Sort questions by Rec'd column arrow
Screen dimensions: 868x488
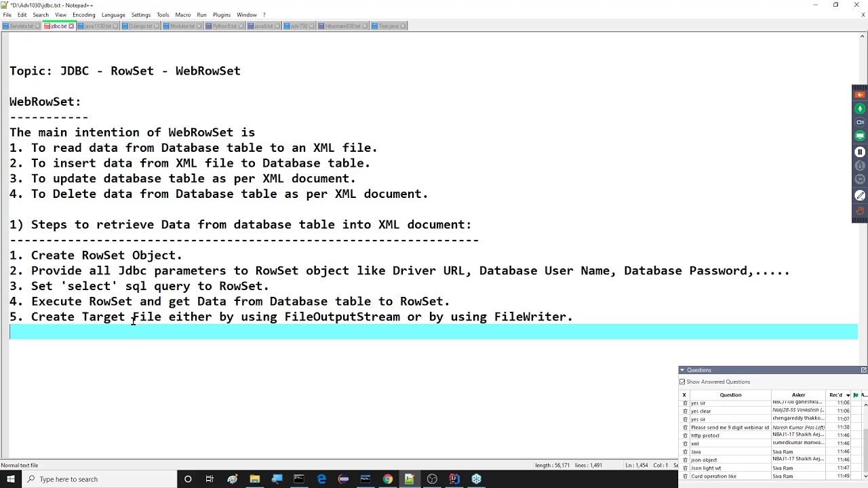tap(848, 395)
